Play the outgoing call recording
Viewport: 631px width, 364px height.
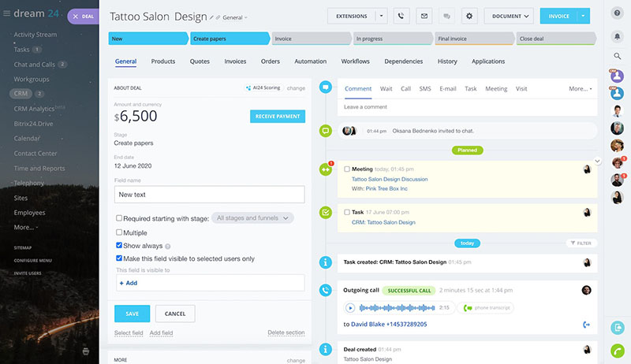point(350,308)
